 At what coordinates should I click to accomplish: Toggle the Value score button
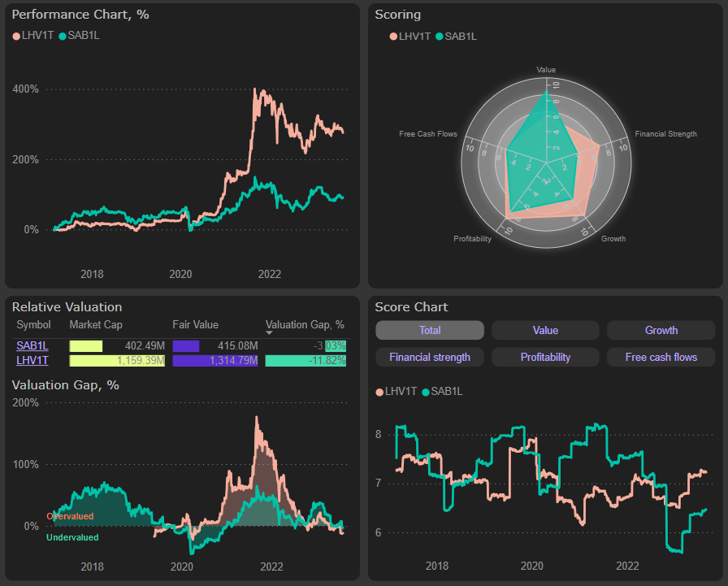click(545, 330)
